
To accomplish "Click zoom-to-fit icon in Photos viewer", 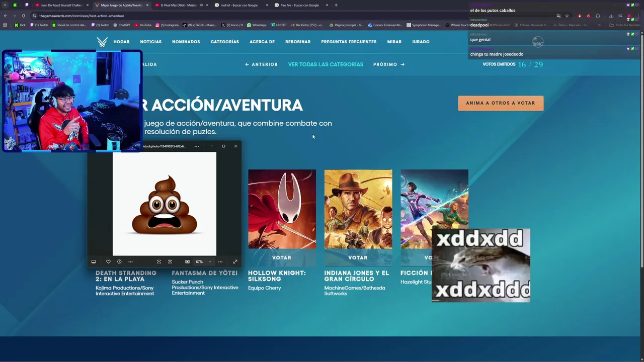I will coord(159,261).
